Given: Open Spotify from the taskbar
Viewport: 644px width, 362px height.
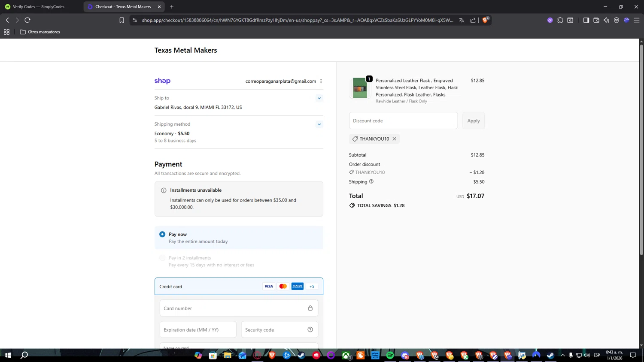Looking at the screenshot, I should click(390, 355).
